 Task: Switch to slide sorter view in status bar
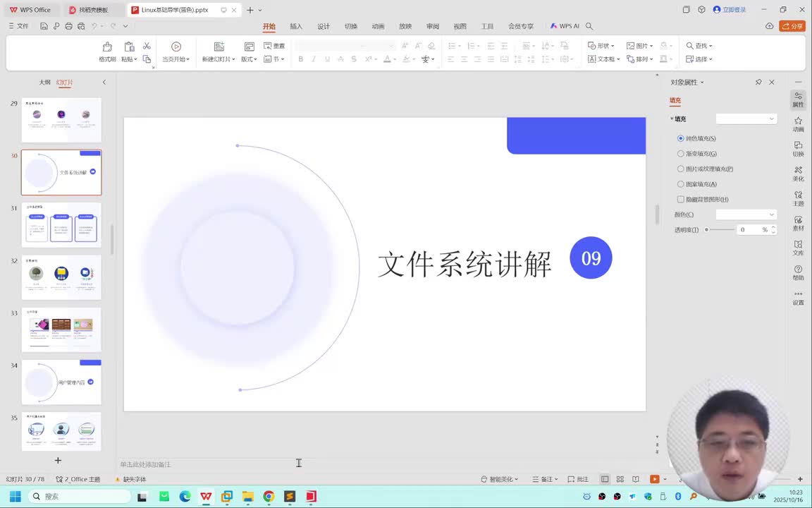coord(620,479)
